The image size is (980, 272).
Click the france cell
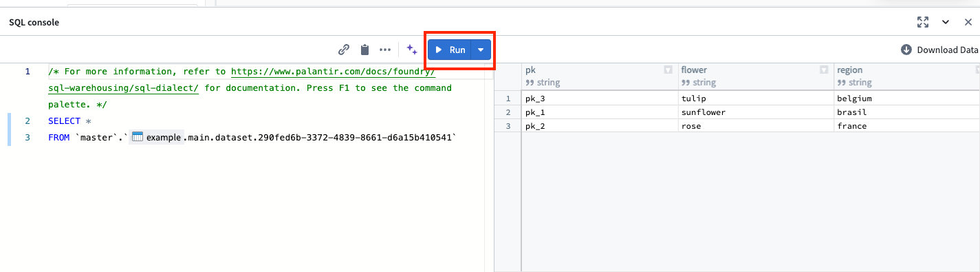pyautogui.click(x=906, y=126)
